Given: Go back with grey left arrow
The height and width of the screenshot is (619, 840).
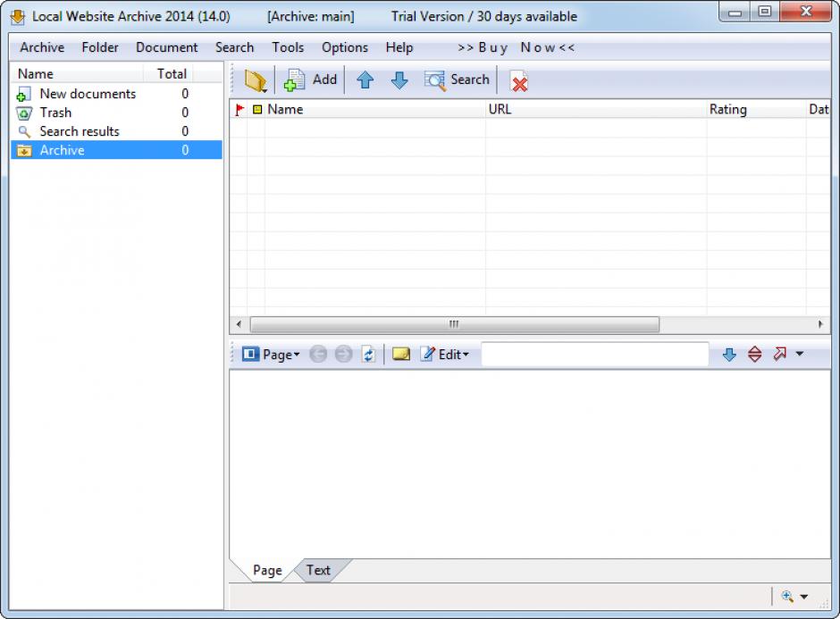Looking at the screenshot, I should tap(318, 354).
